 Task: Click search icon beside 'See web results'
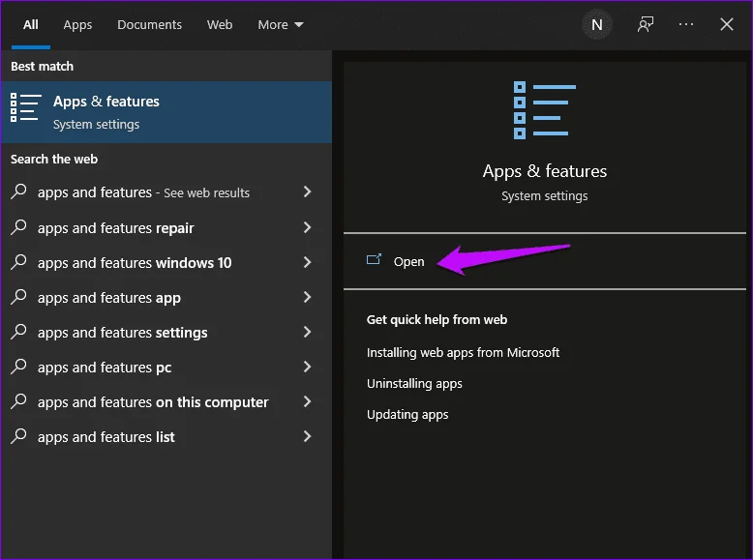point(18,192)
